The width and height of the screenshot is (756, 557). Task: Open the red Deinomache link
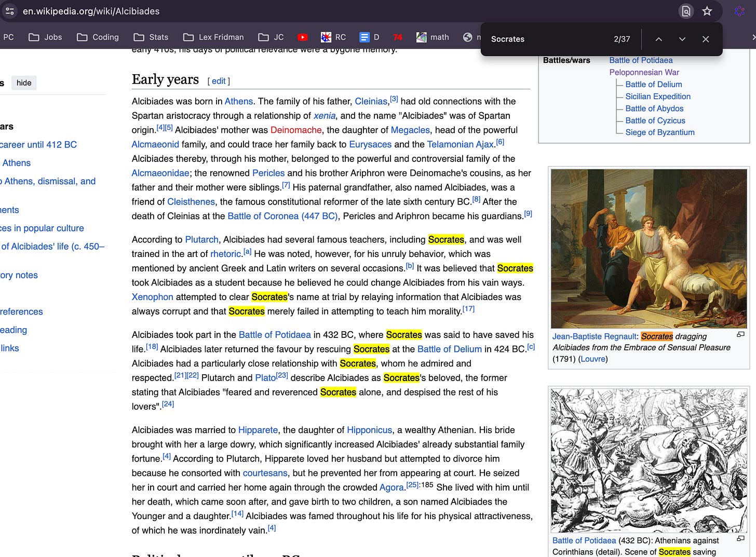click(x=296, y=130)
